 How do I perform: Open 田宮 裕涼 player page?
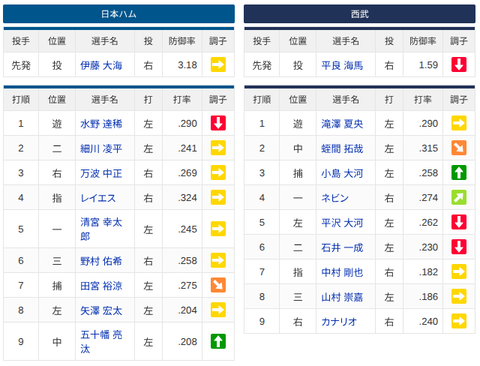(x=101, y=286)
